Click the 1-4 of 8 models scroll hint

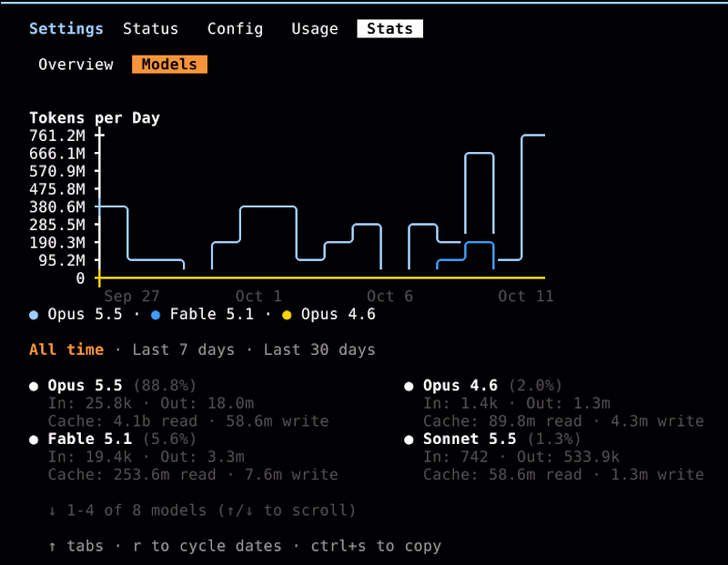coord(202,510)
